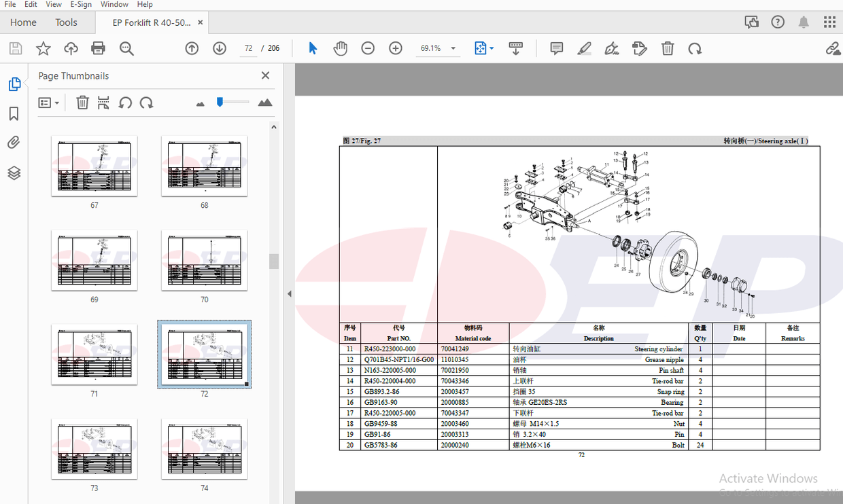This screenshot has height=504, width=843.
Task: Open the help question mark icon
Action: click(778, 22)
